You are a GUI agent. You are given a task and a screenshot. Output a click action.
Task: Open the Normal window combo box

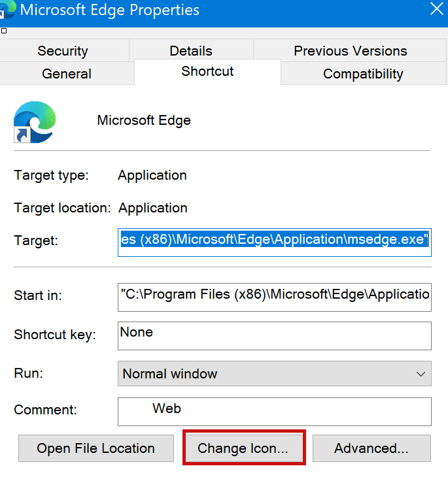pos(275,374)
